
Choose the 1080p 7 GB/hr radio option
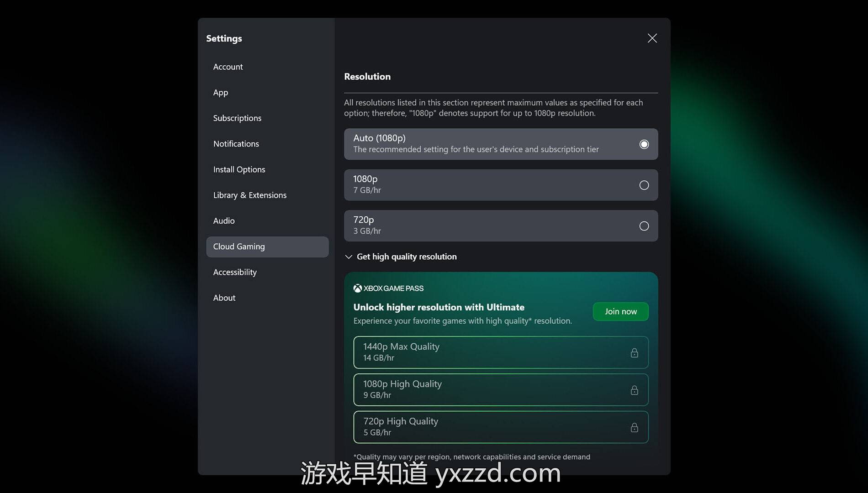pyautogui.click(x=644, y=185)
